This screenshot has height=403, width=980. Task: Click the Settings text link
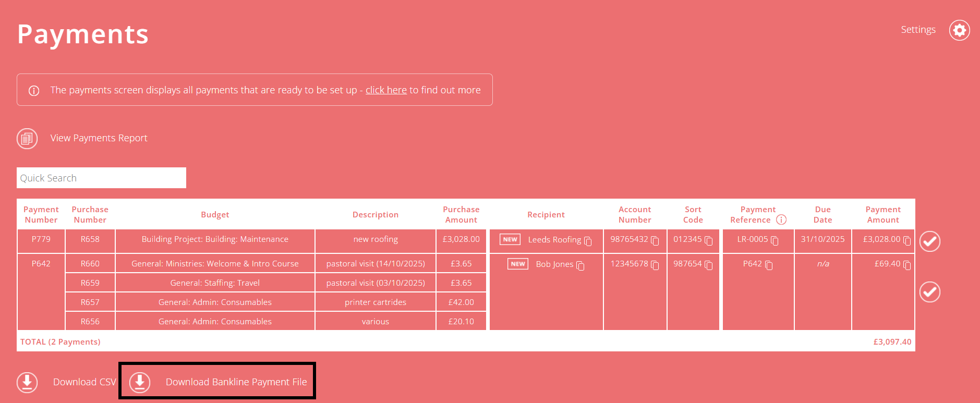[918, 30]
